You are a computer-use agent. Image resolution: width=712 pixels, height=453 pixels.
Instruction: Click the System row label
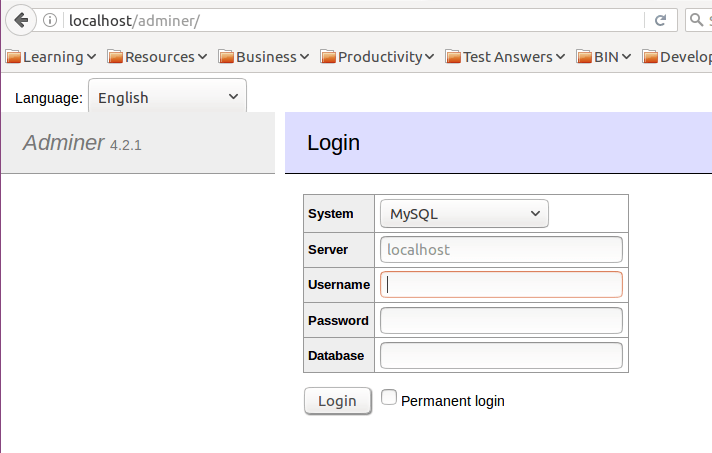[331, 214]
